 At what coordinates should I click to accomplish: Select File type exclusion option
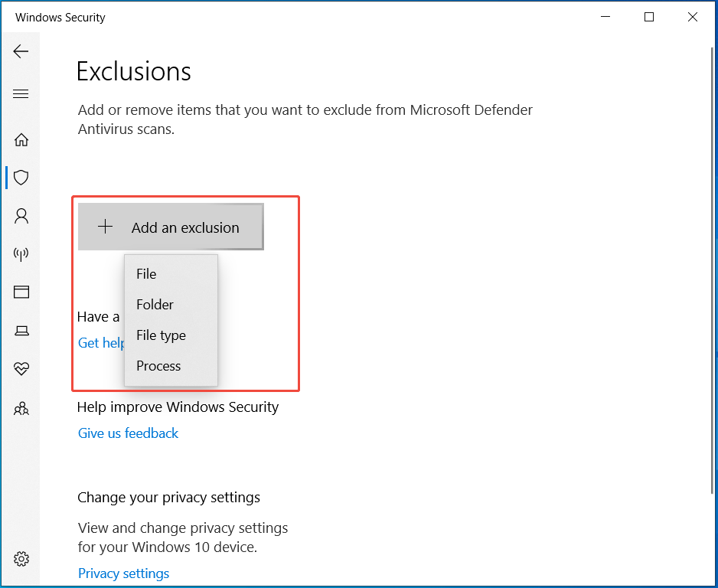161,335
